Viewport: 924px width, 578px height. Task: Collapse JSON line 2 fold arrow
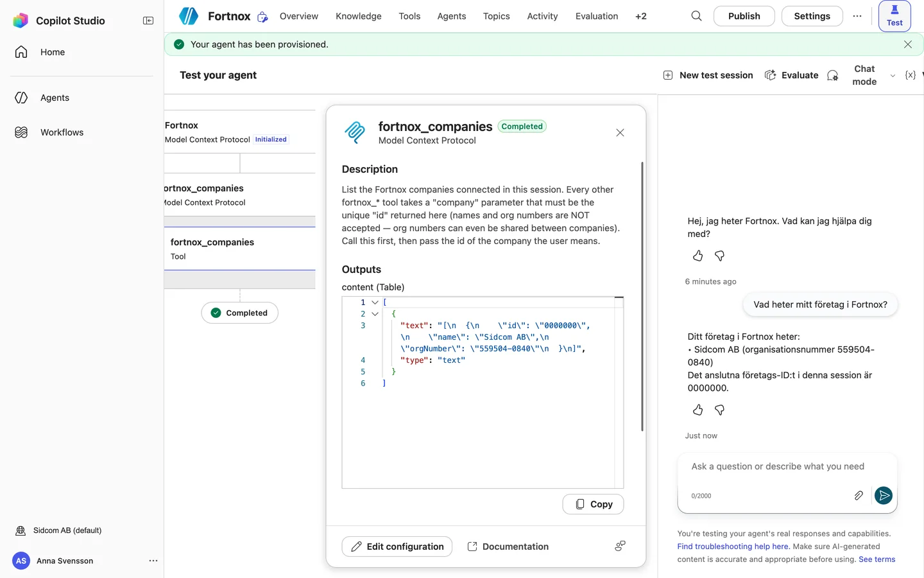click(x=375, y=314)
